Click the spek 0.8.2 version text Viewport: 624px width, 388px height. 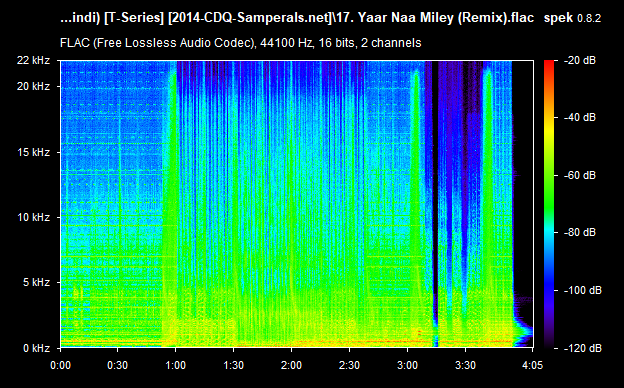click(572, 18)
